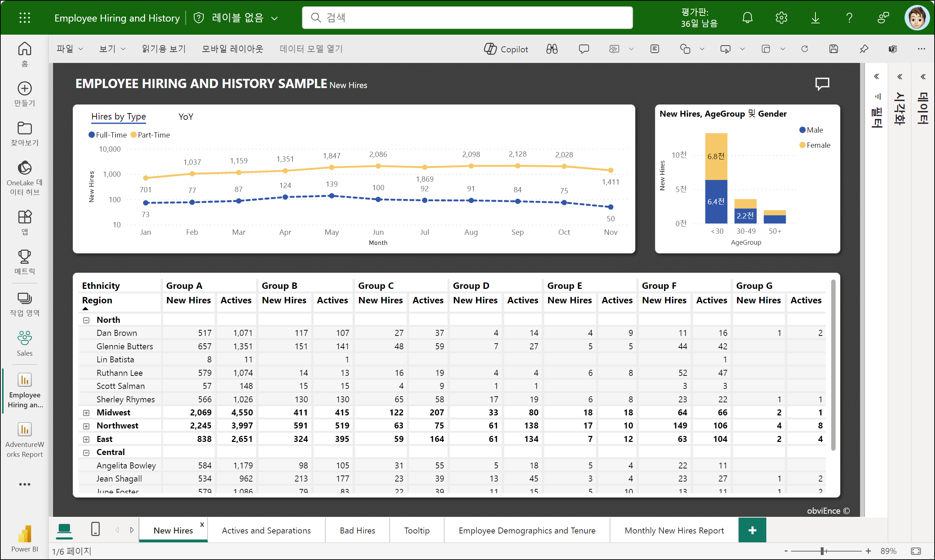
Task: Collapse the North region row
Action: [86, 320]
